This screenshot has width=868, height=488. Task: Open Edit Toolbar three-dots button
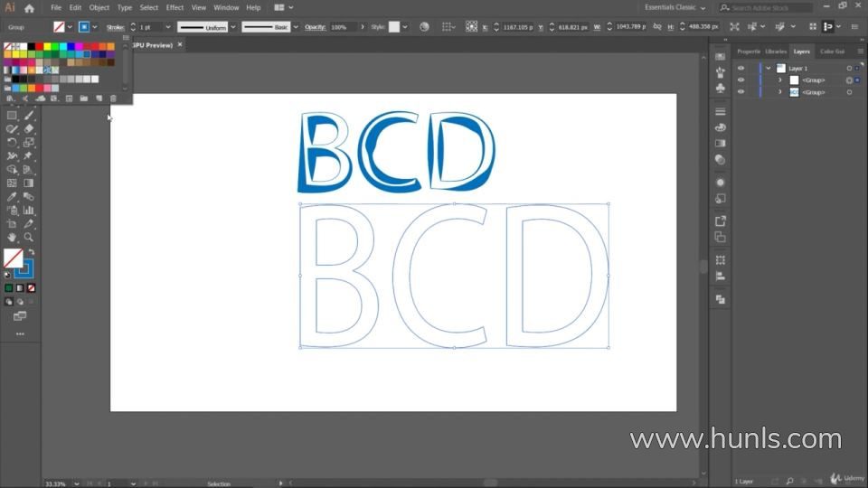click(x=20, y=334)
